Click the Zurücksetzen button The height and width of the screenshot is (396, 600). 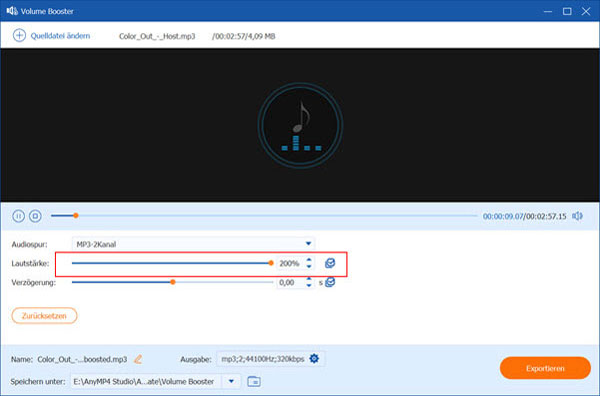(x=44, y=316)
